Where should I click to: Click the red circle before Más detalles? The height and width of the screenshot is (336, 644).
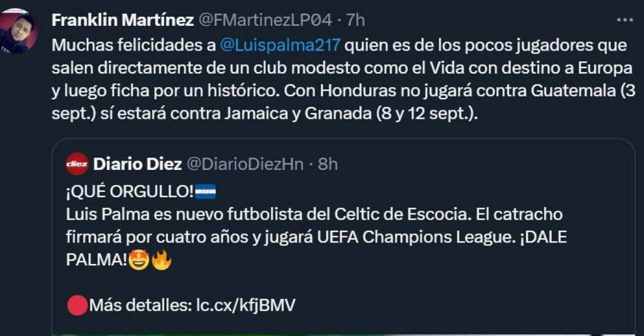click(77, 305)
